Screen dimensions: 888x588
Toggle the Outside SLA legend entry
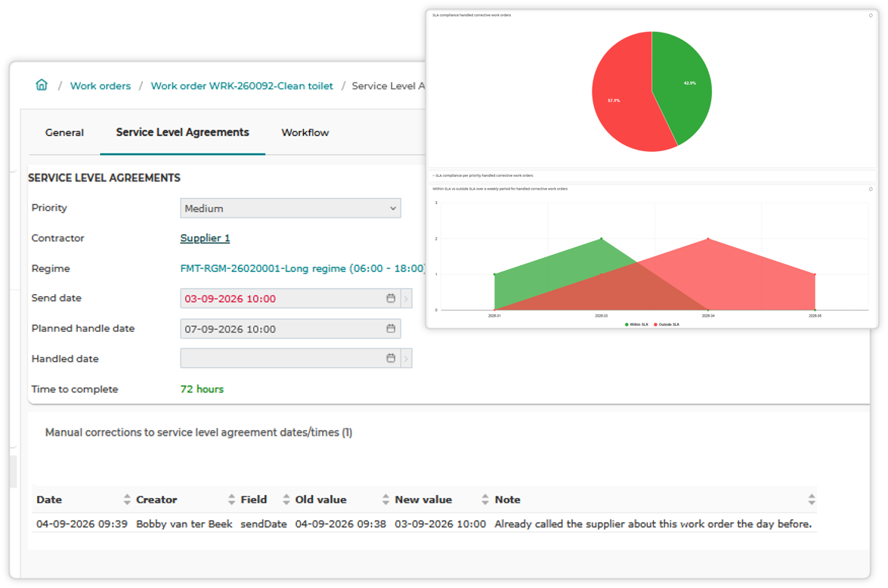point(667,324)
